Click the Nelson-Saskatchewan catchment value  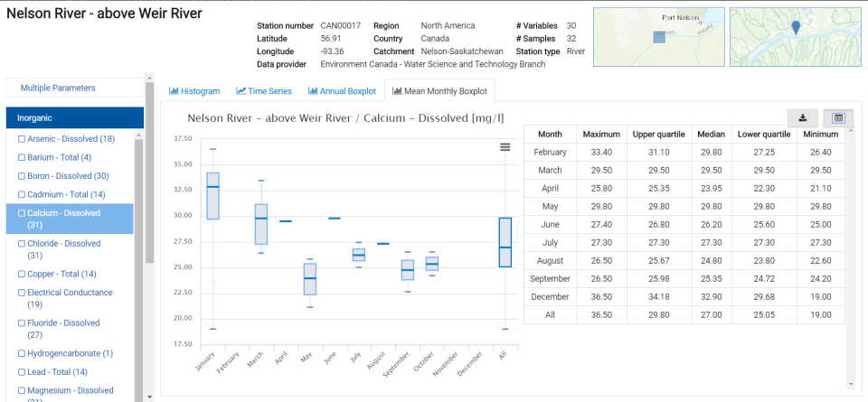462,51
